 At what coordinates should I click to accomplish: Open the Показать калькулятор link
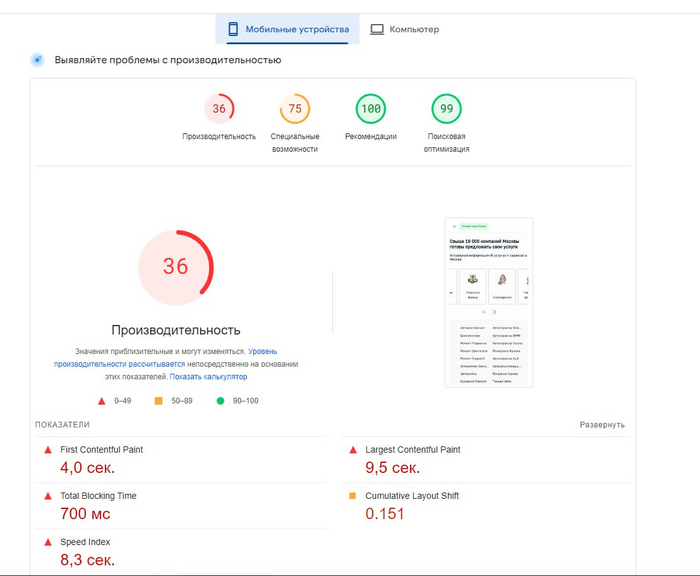click(x=208, y=377)
